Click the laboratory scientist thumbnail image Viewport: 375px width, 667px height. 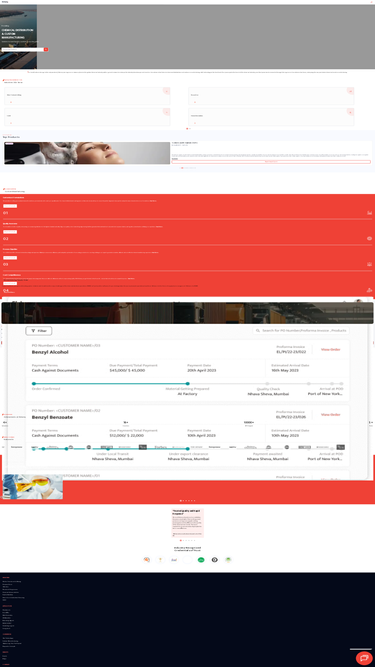tap(32, 487)
